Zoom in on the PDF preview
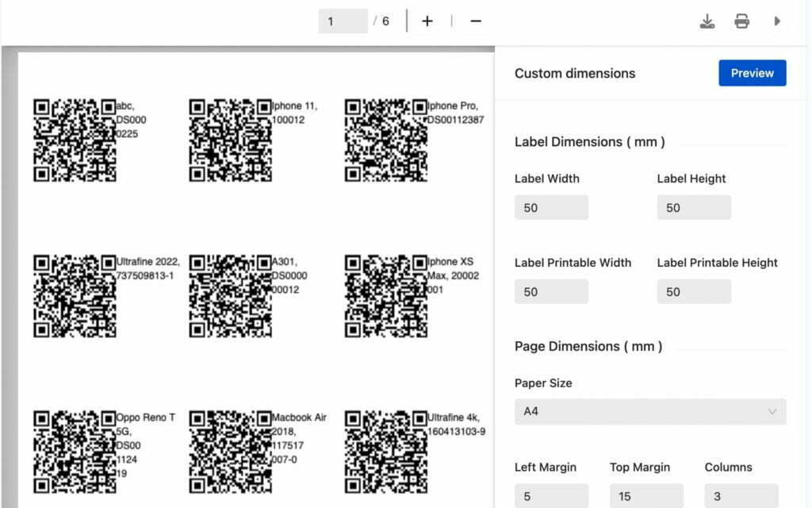This screenshot has width=812, height=508. point(427,21)
